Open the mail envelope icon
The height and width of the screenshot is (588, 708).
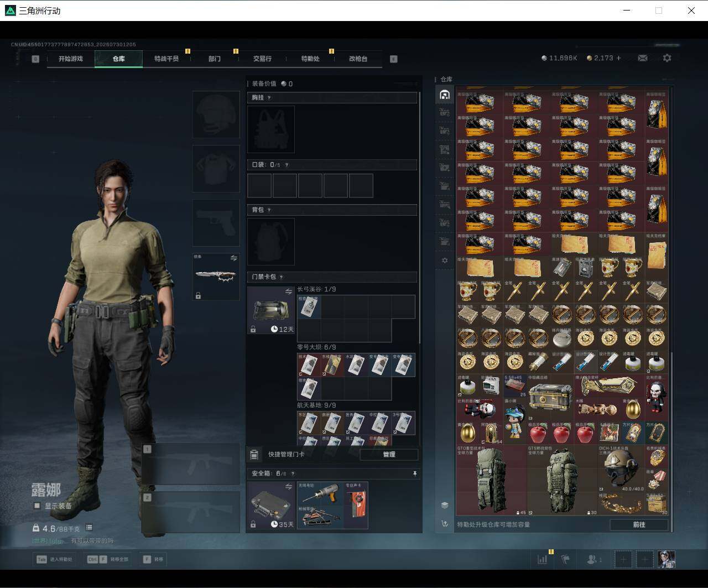pyautogui.click(x=642, y=58)
